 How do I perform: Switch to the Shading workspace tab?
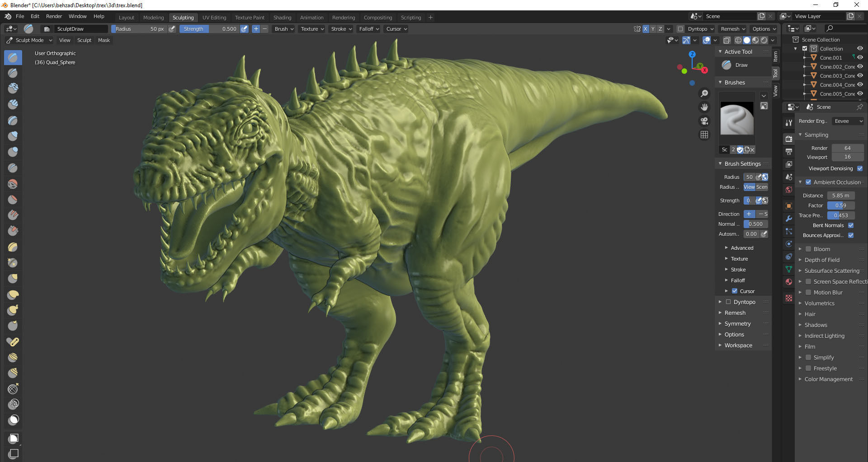point(282,18)
